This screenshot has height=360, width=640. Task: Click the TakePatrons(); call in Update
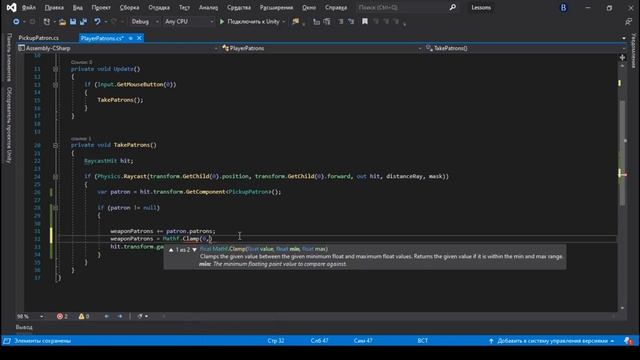point(120,100)
